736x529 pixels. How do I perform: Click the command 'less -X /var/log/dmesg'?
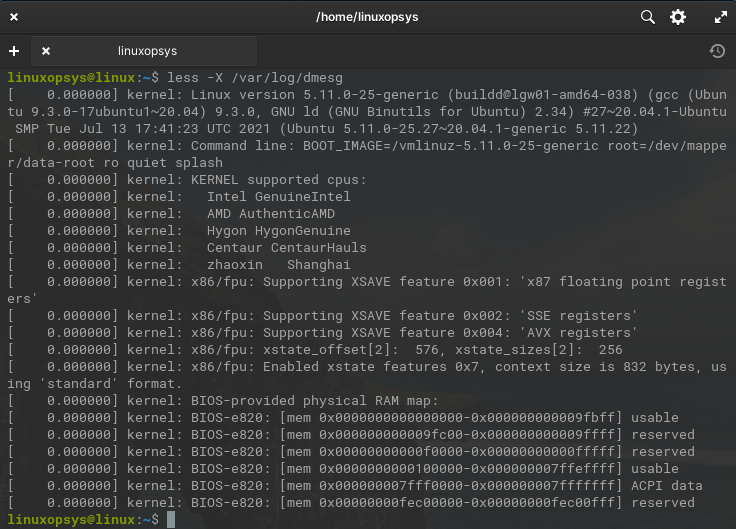(255, 77)
